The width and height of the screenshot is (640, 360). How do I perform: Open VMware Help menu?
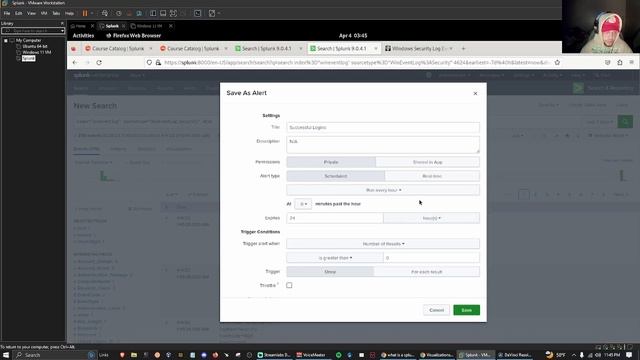[69, 13]
